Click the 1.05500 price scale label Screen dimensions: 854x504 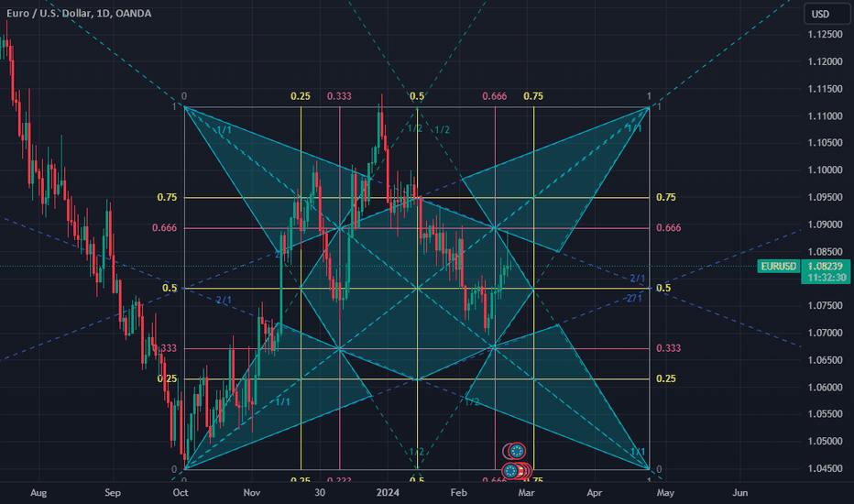point(825,414)
